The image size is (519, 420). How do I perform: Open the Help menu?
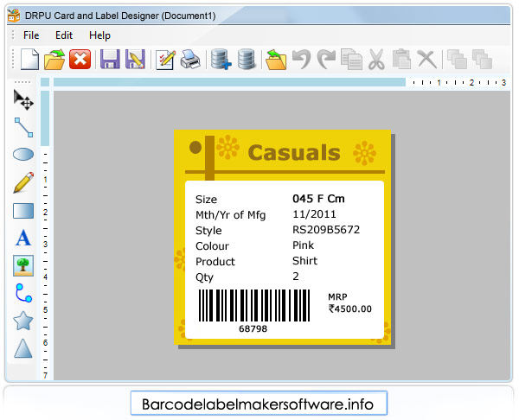click(x=99, y=35)
